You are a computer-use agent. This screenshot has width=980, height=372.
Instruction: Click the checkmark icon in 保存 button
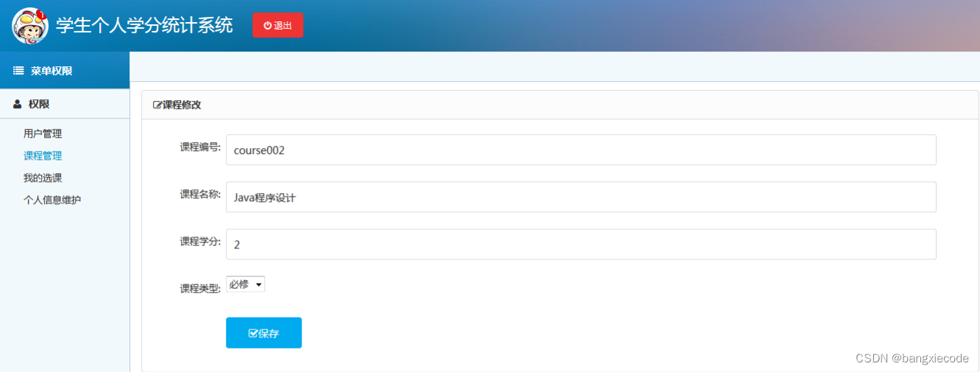click(253, 334)
